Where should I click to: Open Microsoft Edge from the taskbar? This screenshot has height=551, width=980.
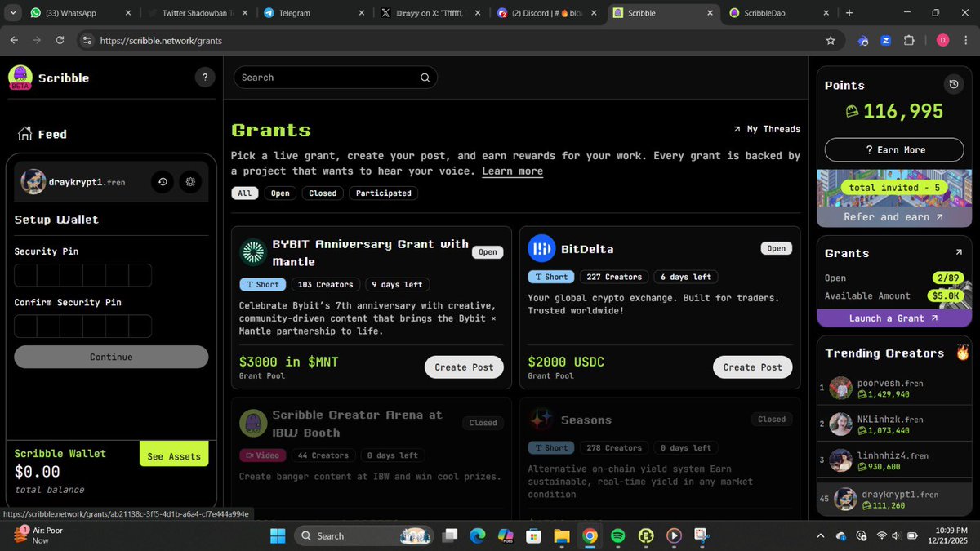coord(478,535)
